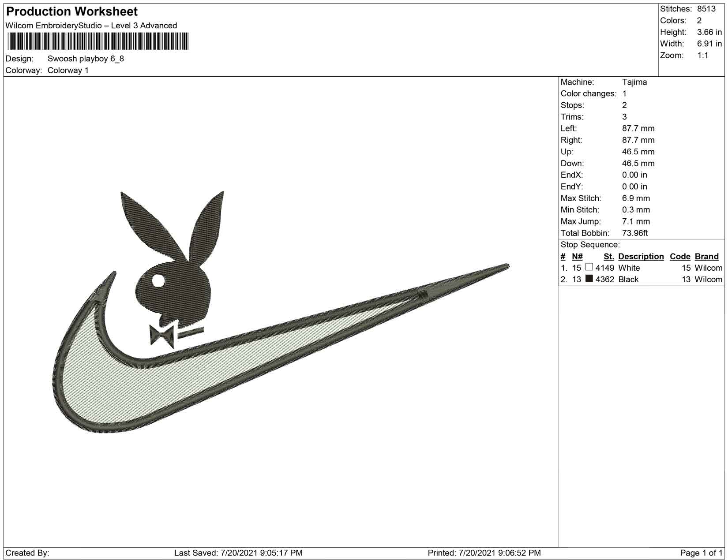
Task: Click the "Colorway 1" value
Action: 68,71
